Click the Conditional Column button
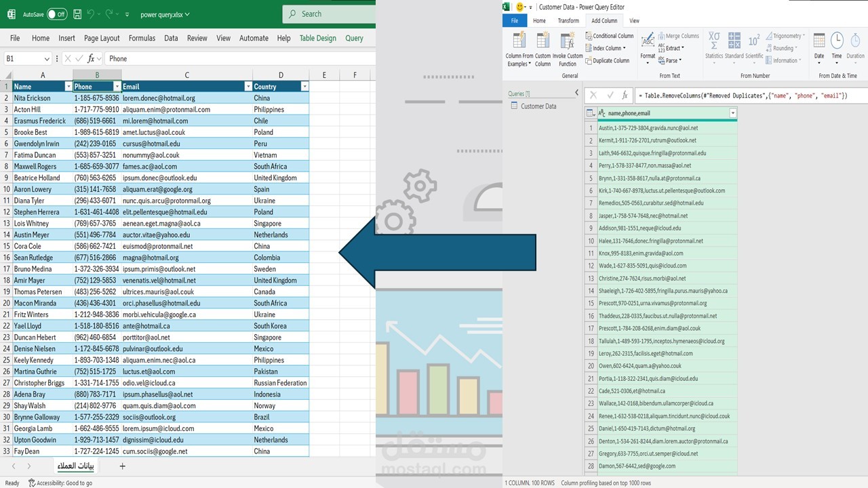The width and height of the screenshot is (868, 488). tap(610, 36)
